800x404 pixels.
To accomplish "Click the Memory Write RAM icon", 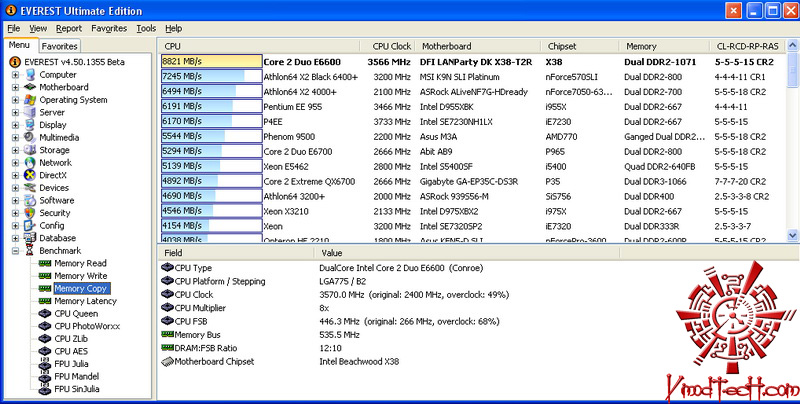I will 45,276.
